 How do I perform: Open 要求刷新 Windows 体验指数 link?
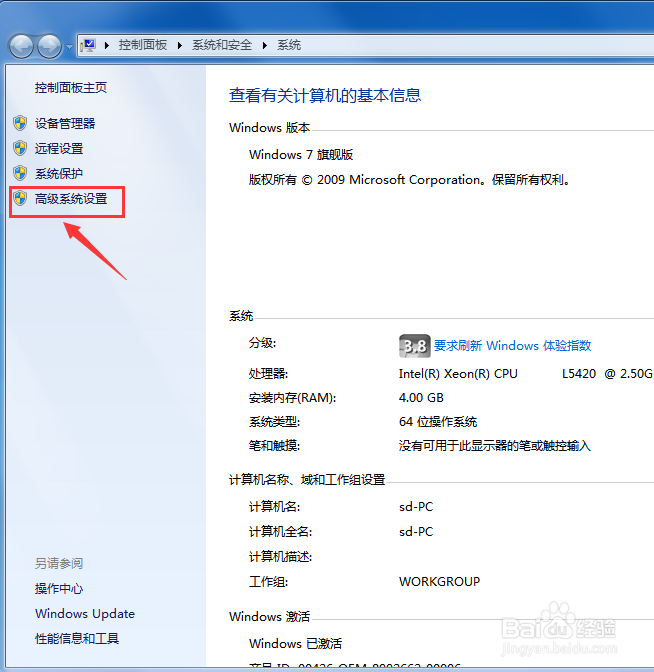pos(513,345)
